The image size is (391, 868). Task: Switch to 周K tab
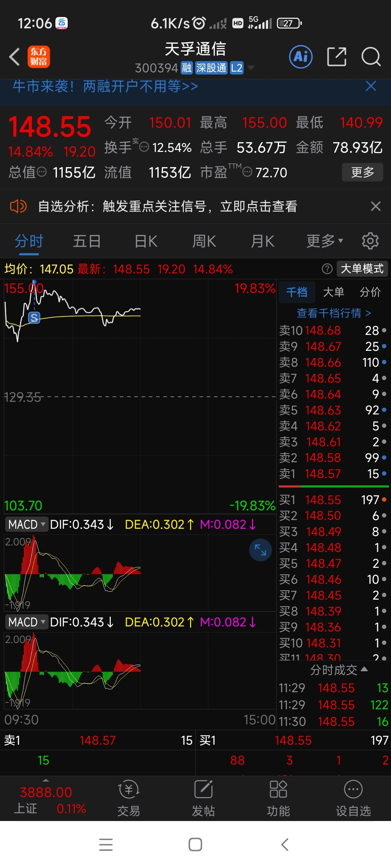coord(204,241)
